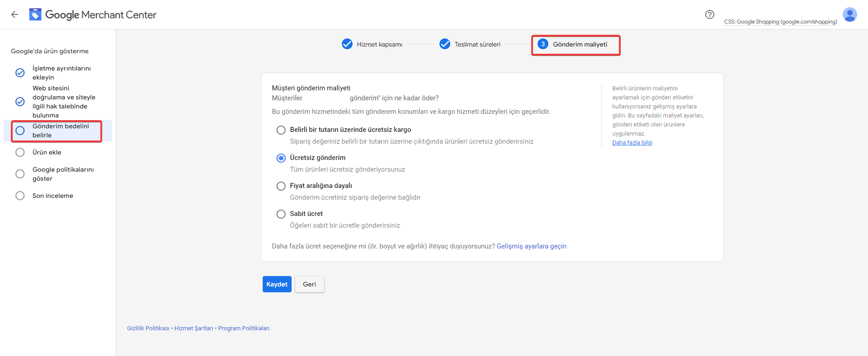Click the circle beside Google politikalarını göster
The width and height of the screenshot is (868, 356).
[20, 174]
